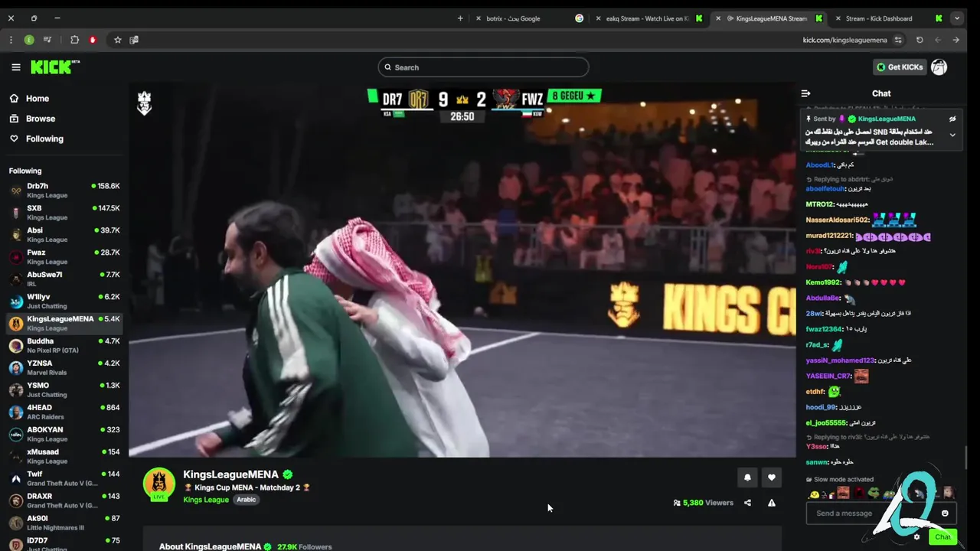Open site info icon in address bar
Viewport: 980px width, 551px height.
tap(898, 40)
